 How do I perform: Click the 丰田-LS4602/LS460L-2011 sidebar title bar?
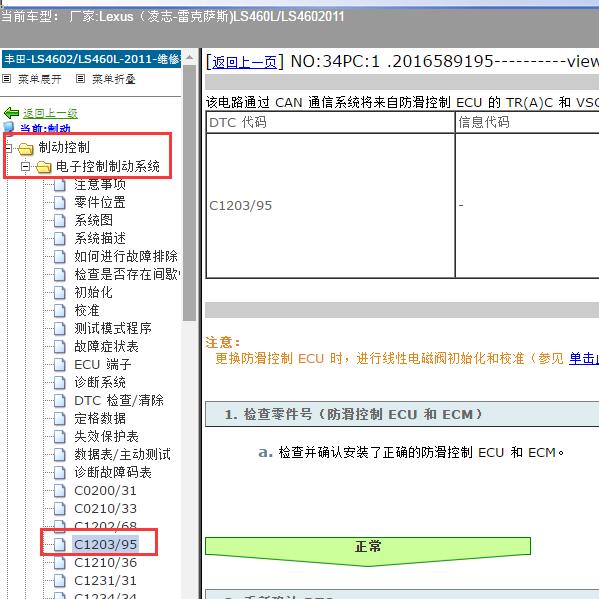pos(91,59)
